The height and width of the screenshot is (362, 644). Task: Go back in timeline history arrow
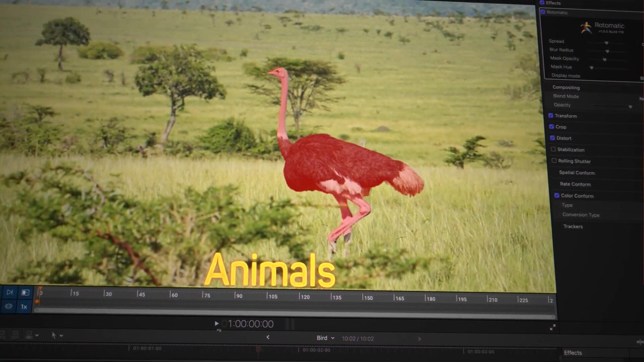[x=268, y=337]
